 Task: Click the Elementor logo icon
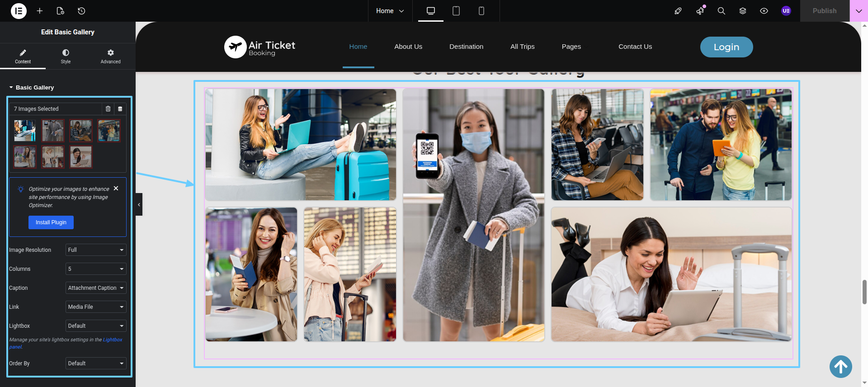[19, 11]
